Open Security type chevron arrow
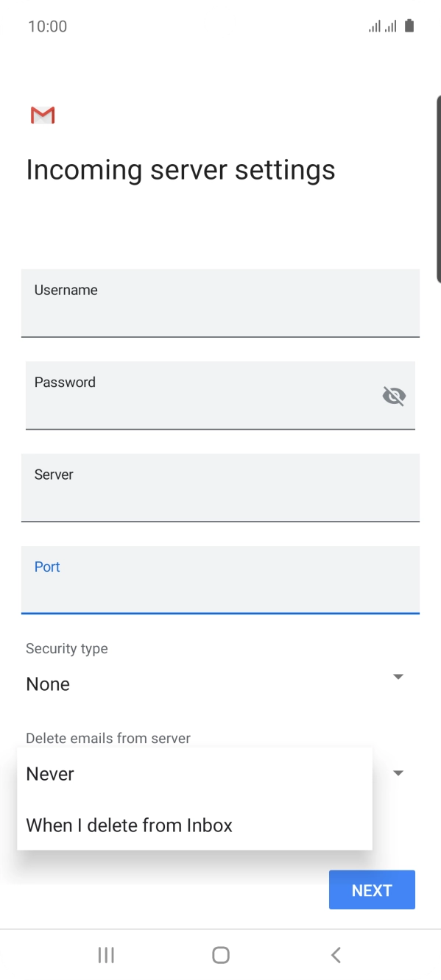Screen dimensions: 441x980 398,676
